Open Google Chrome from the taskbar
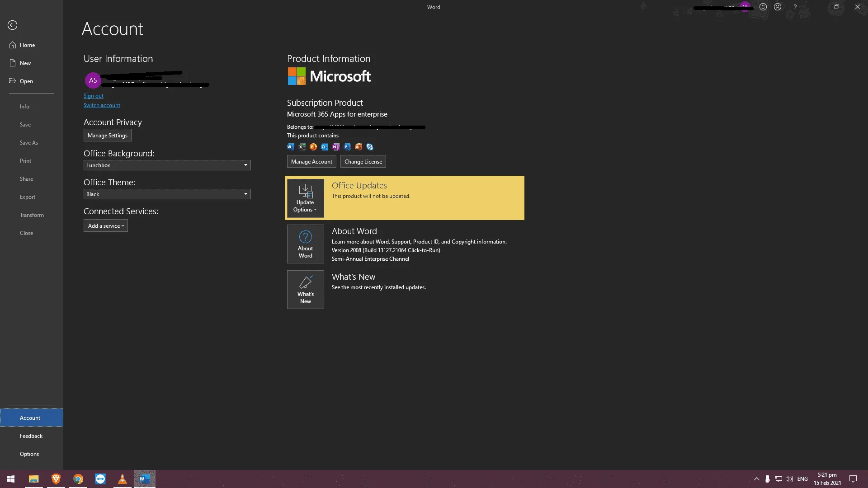 tap(78, 479)
